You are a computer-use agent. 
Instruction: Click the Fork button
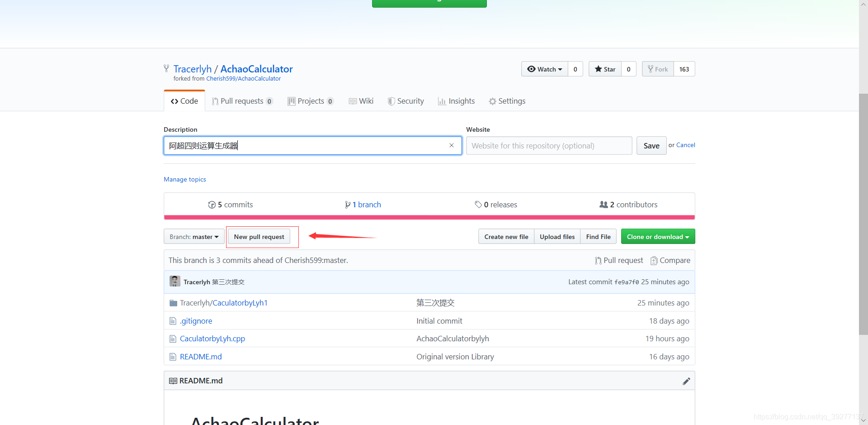pyautogui.click(x=658, y=69)
